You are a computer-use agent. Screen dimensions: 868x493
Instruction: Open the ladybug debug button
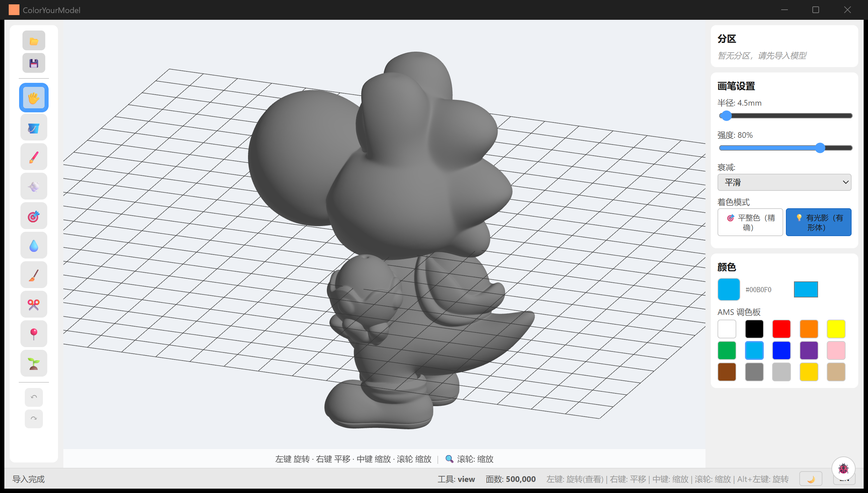(x=843, y=468)
